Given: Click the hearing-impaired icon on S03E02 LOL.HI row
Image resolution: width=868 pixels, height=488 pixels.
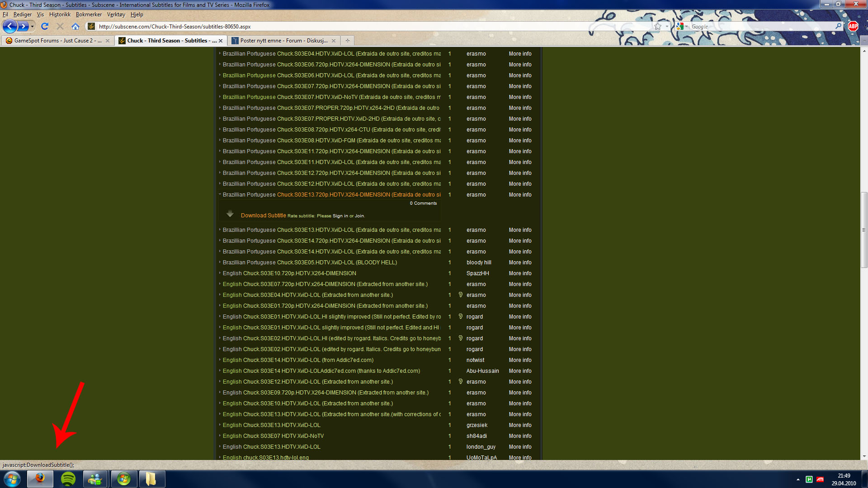Looking at the screenshot, I should tap(461, 338).
